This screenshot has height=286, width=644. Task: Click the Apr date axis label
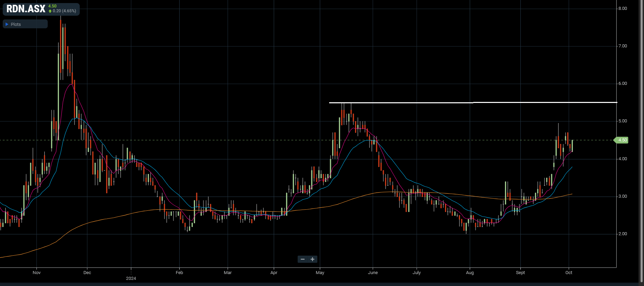tap(274, 273)
